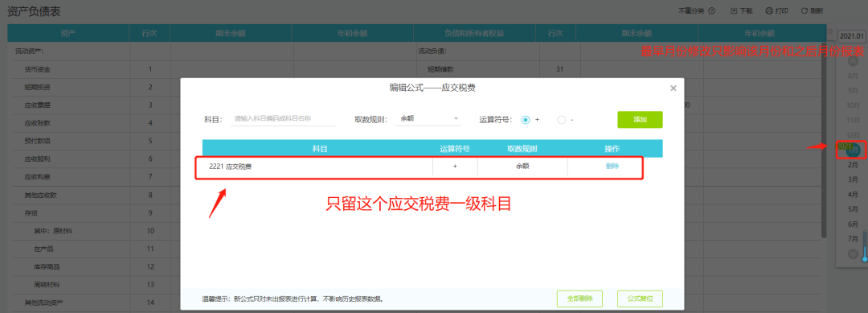Open the 2021.01 period selector
Screen dimensions: 868x313
pyautogui.click(x=851, y=36)
